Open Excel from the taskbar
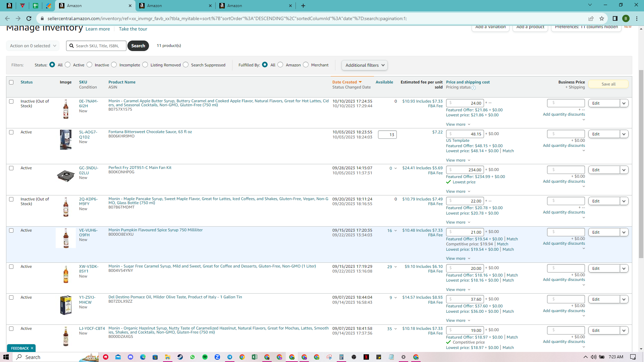 [x=255, y=357]
